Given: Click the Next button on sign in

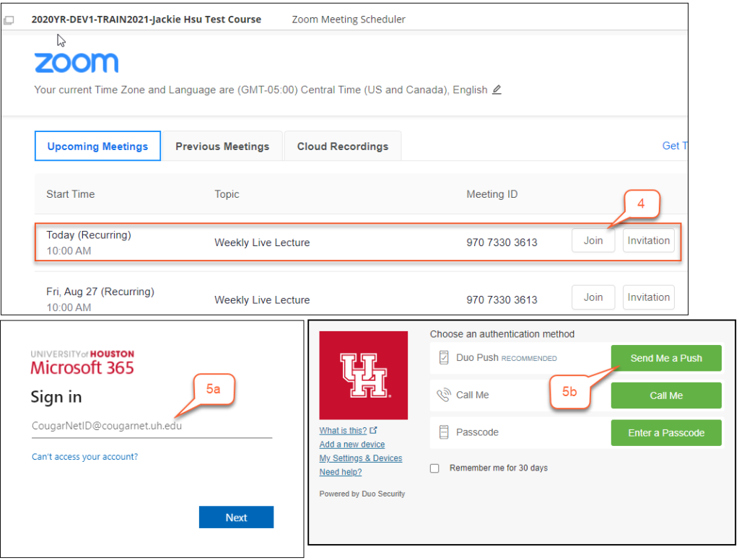Looking at the screenshot, I should click(236, 517).
